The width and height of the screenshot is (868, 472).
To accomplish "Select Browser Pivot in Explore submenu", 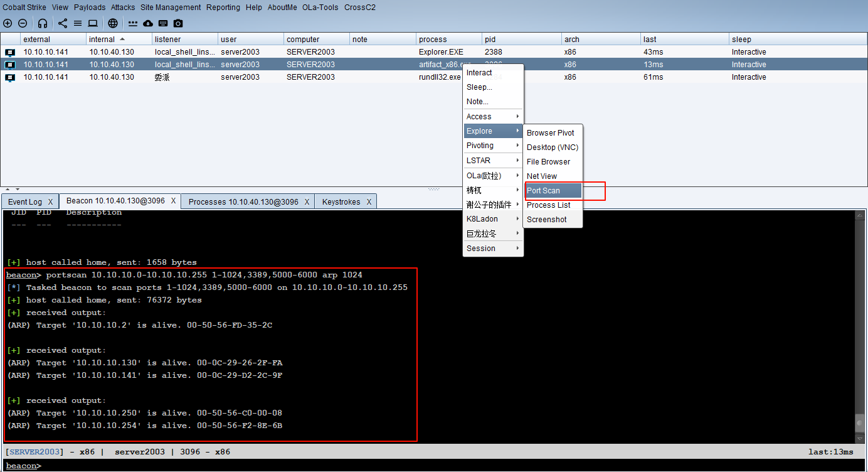I will (553, 133).
